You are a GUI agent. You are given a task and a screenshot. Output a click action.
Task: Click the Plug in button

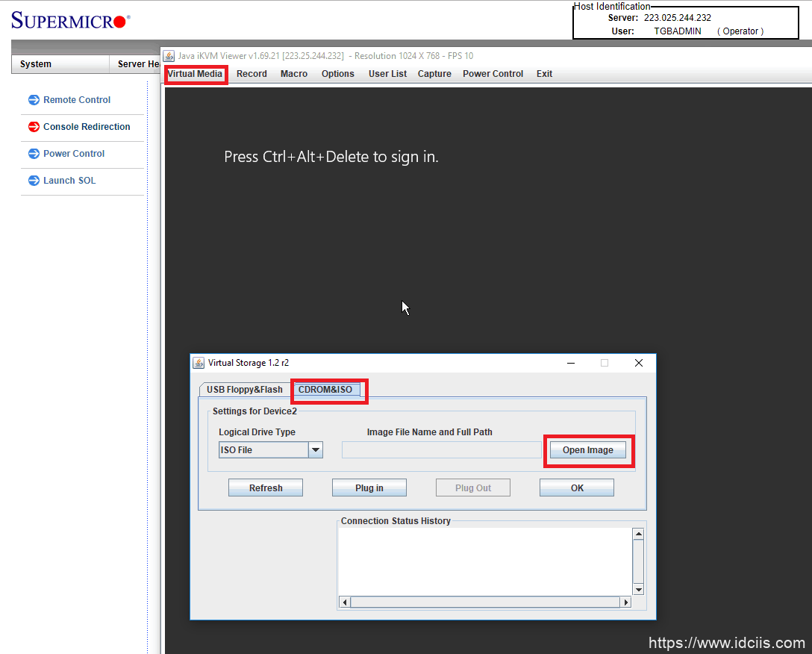369,488
